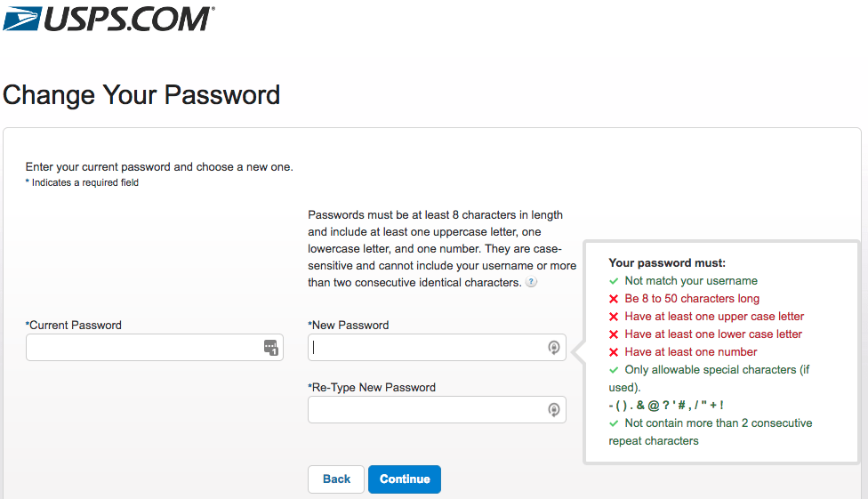Click the "Your password must:" tooltip title
The image size is (868, 499).
tap(667, 263)
